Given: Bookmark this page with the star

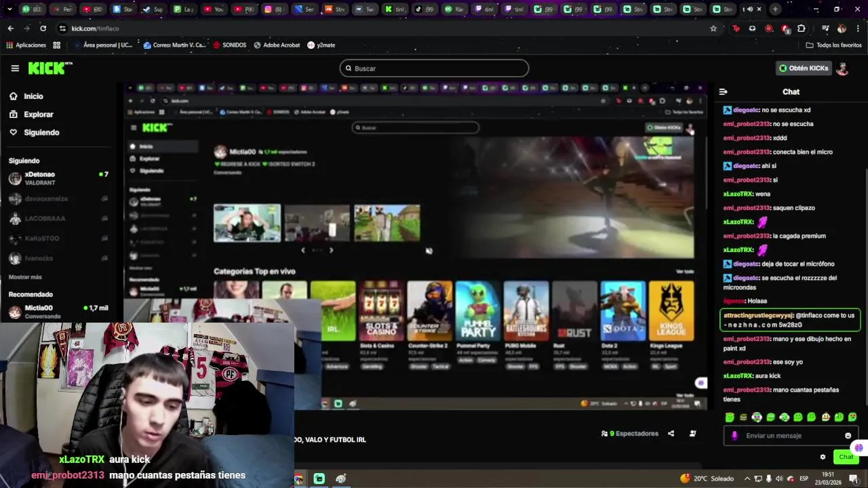Looking at the screenshot, I should 713,28.
